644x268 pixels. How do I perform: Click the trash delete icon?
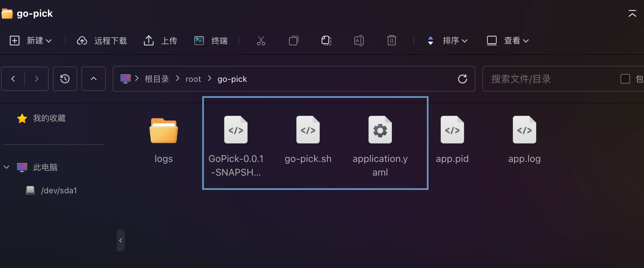(392, 41)
